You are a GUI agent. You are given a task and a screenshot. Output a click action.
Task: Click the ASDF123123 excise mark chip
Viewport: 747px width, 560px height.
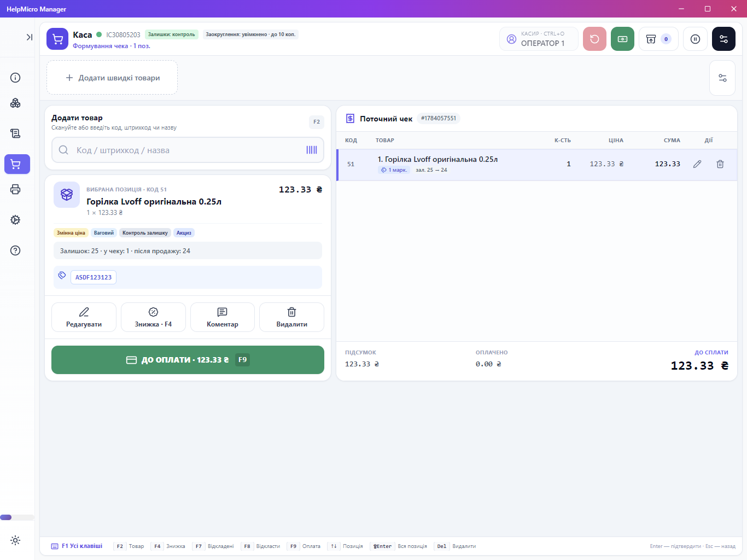[x=94, y=277]
